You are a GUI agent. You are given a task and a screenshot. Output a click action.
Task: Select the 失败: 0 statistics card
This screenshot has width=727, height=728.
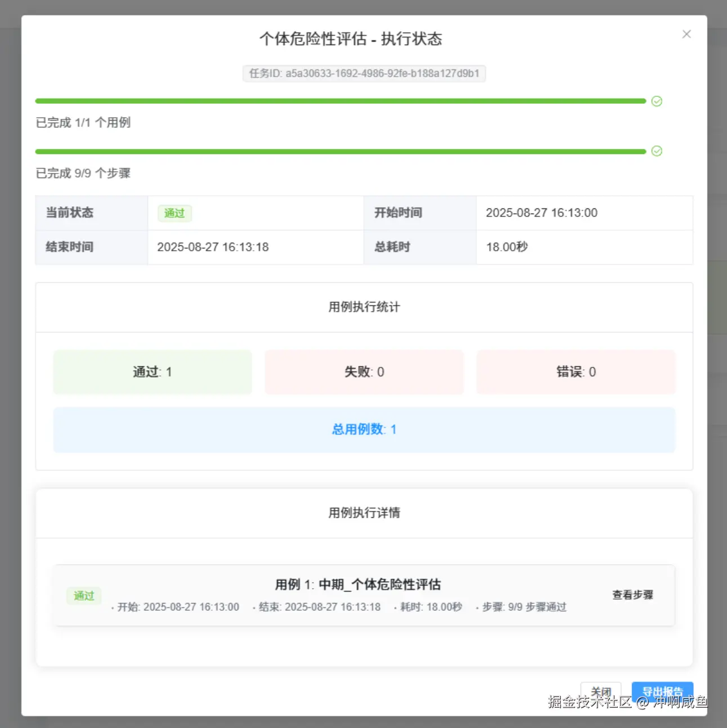tap(364, 372)
